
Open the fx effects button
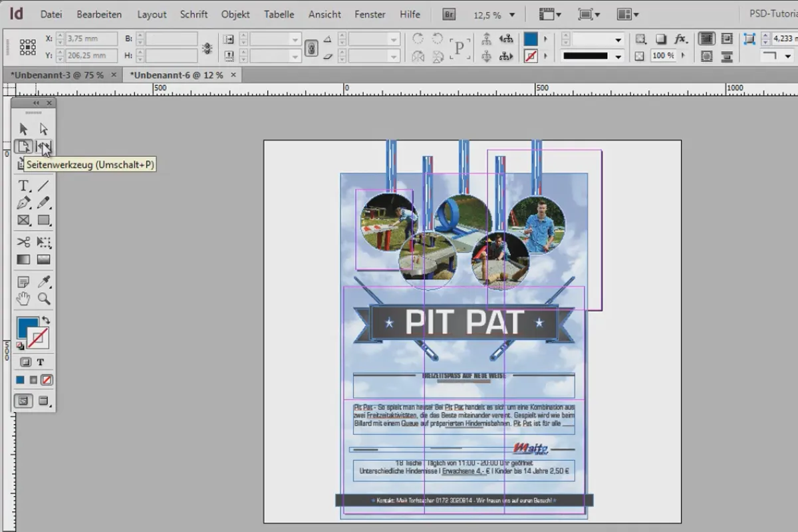(680, 39)
